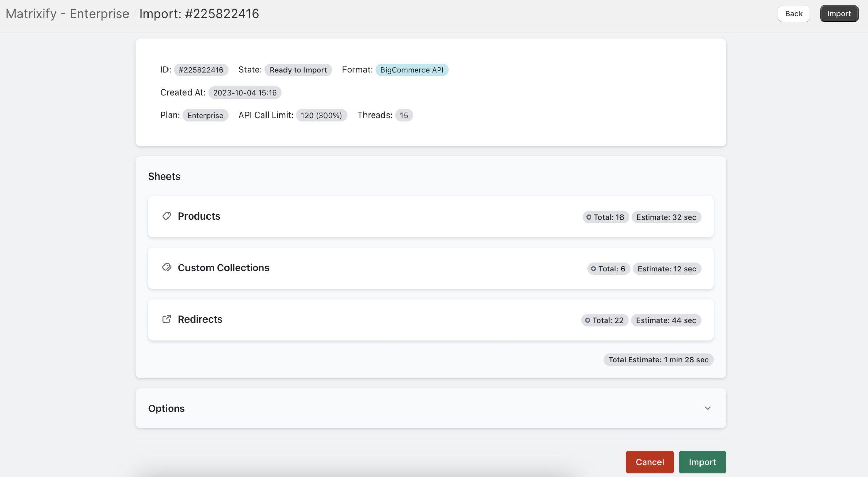Click the Total Estimate progress badge
This screenshot has width=868, height=477.
[x=658, y=359]
